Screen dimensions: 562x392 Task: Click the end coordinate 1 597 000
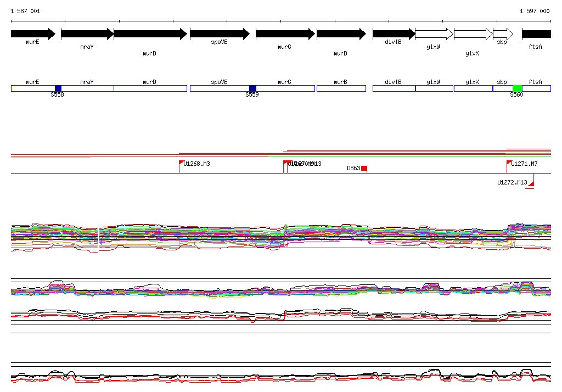point(535,11)
